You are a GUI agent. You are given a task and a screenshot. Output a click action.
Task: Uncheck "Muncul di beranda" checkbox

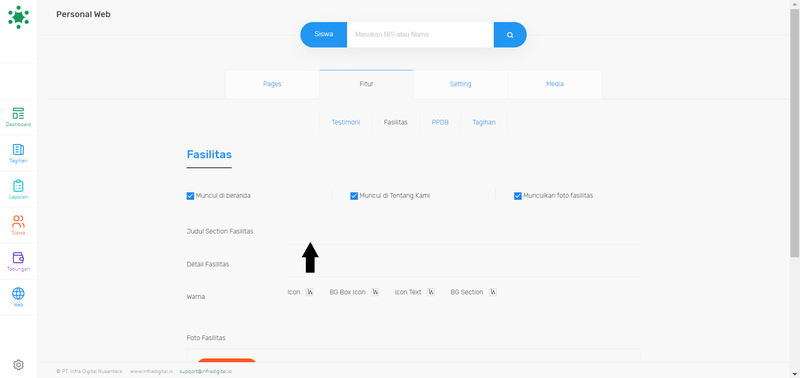[x=190, y=196]
